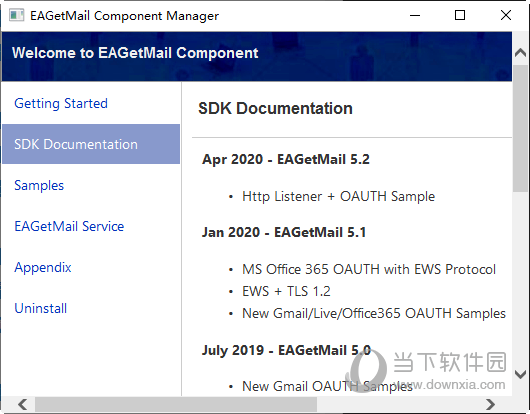Maximize the Component Manager window
Image resolution: width=530 pixels, height=414 pixels.
[x=460, y=16]
